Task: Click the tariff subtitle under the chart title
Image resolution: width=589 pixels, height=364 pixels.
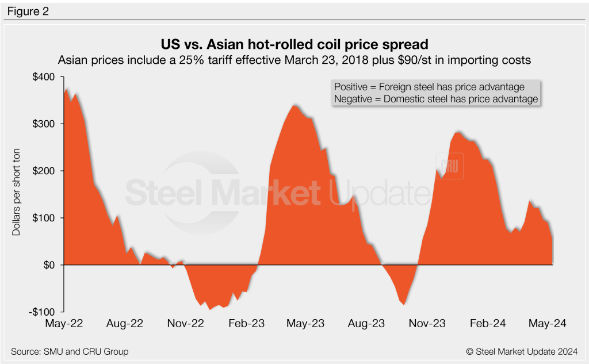Action: coord(294,59)
